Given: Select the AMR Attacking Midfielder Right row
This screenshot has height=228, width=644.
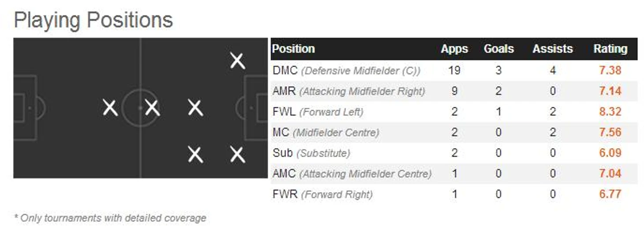Looking at the screenshot, I should (x=454, y=91).
